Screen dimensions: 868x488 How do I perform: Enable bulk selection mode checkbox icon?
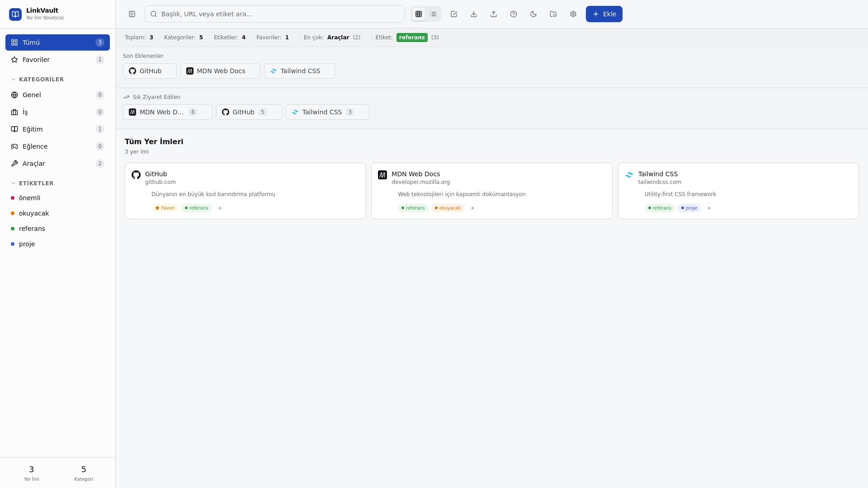(x=454, y=14)
